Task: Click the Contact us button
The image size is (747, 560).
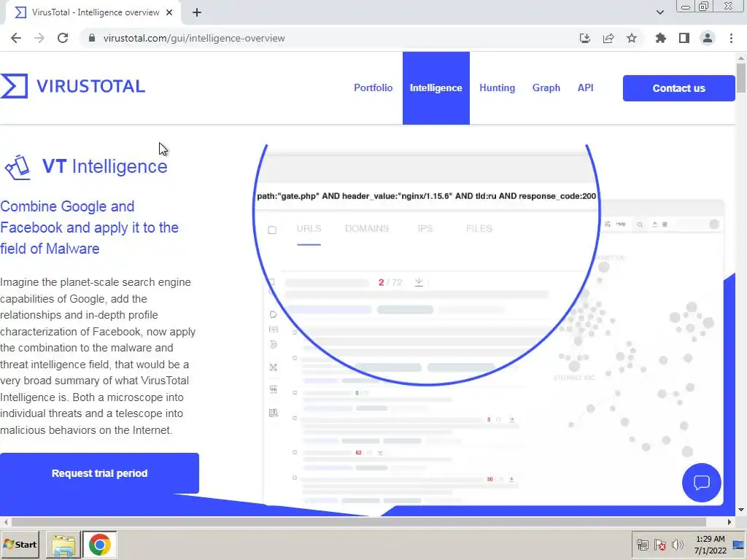Action: point(679,88)
